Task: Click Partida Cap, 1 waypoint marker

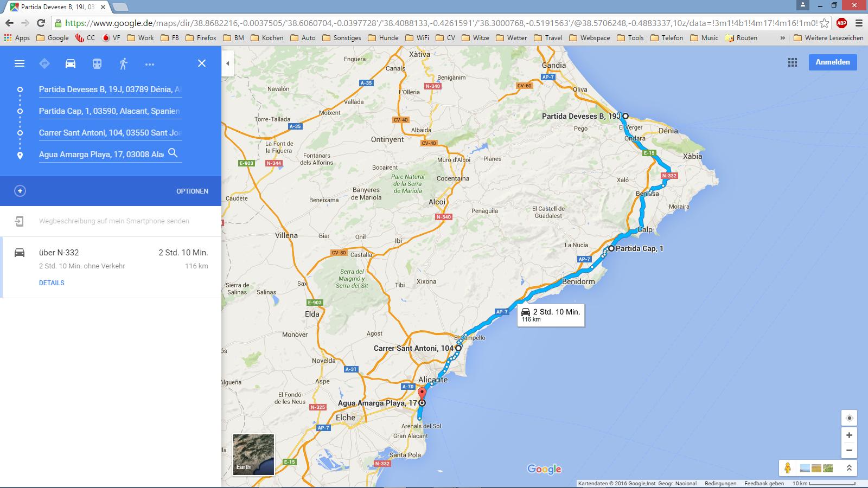Action: tap(611, 248)
